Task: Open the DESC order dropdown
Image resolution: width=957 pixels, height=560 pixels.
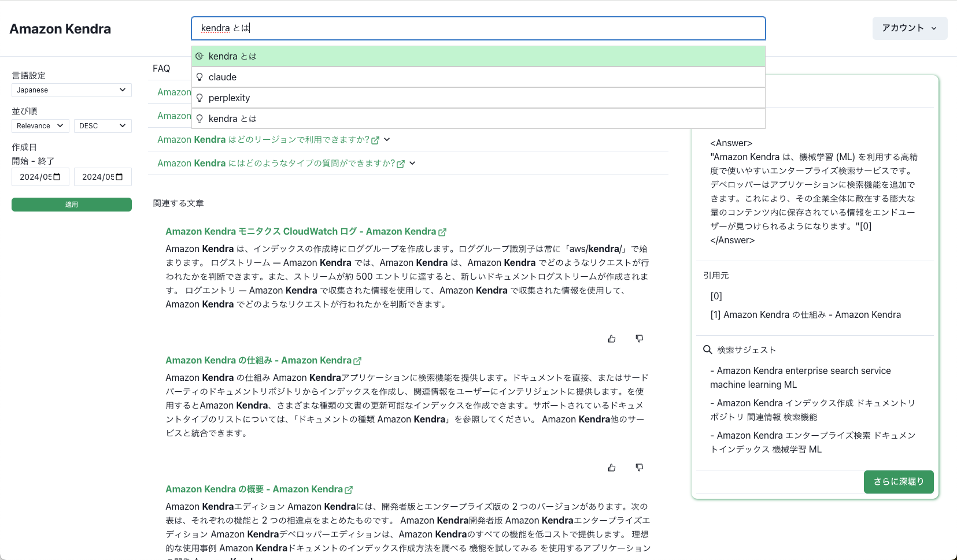Action: click(103, 126)
